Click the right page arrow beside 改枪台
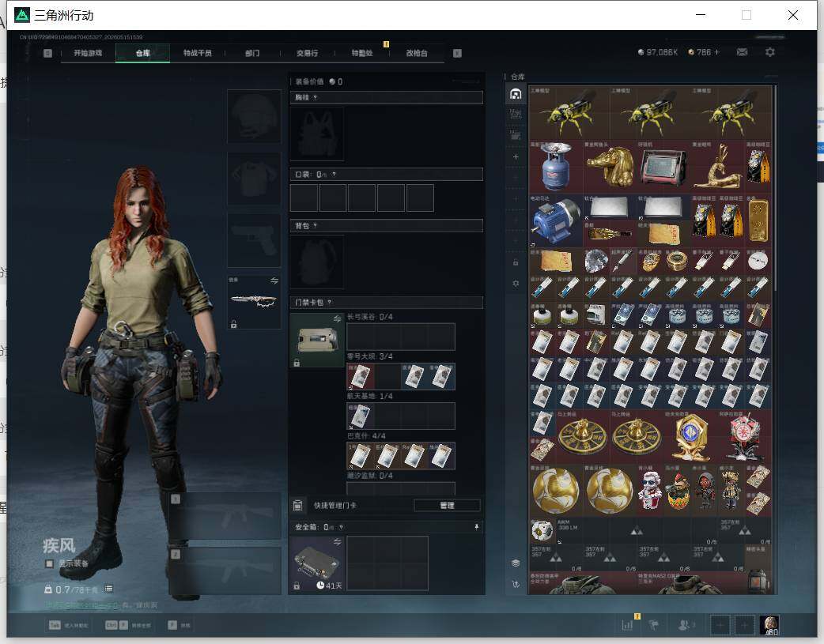 [457, 53]
